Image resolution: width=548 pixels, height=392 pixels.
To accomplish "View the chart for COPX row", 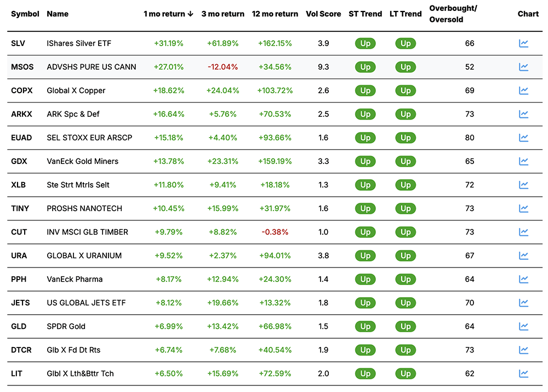I will tap(523, 90).
